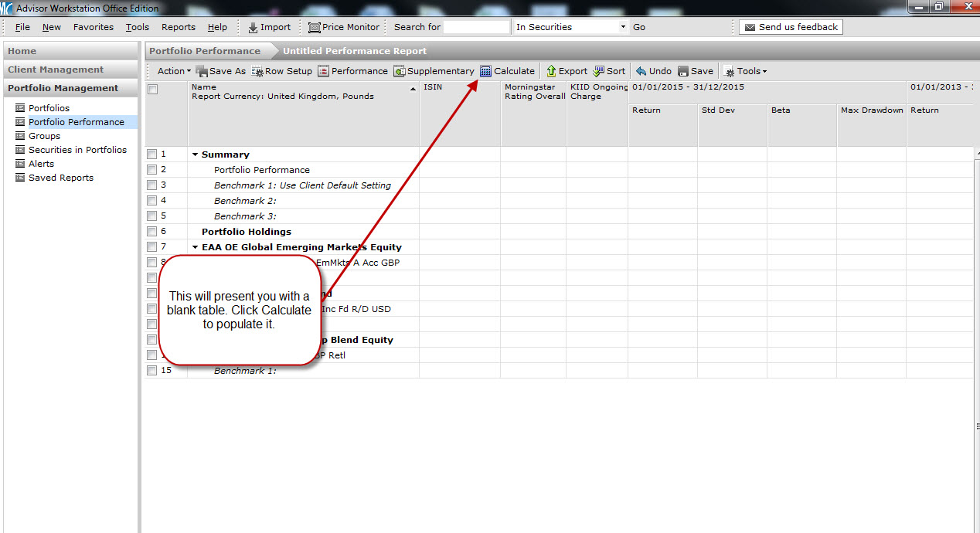Click the Search for input field
Screen dimensions: 980x533
[x=476, y=27]
